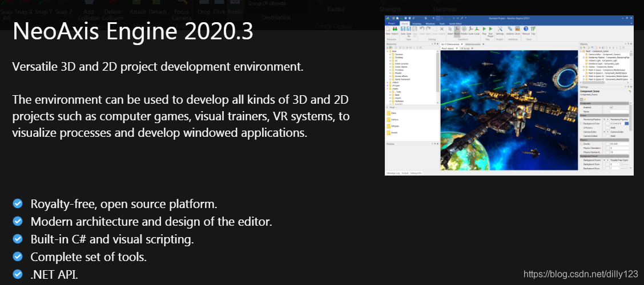Toggle Local coordinate mode in the thumbnail ribbon
Viewport: 644px width, 285px height.
coord(477,31)
